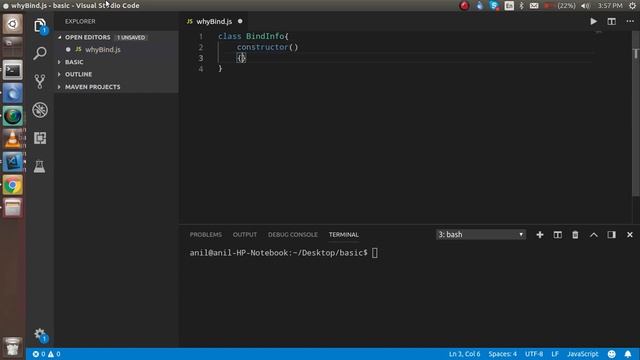Screen dimensions: 640x360
Task: Open editor More Actions menu
Action: point(630,21)
